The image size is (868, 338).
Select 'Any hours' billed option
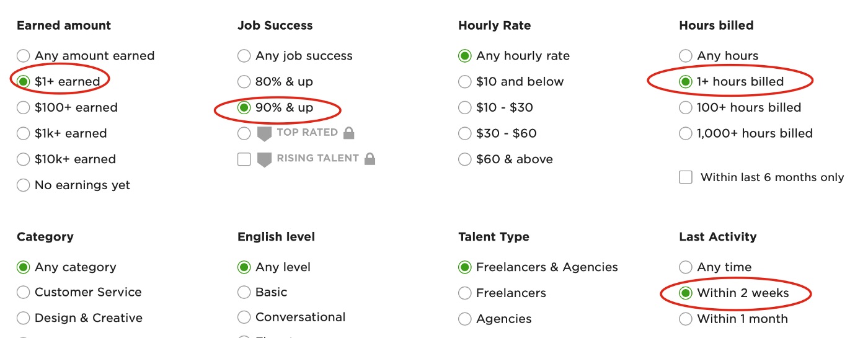tap(686, 56)
